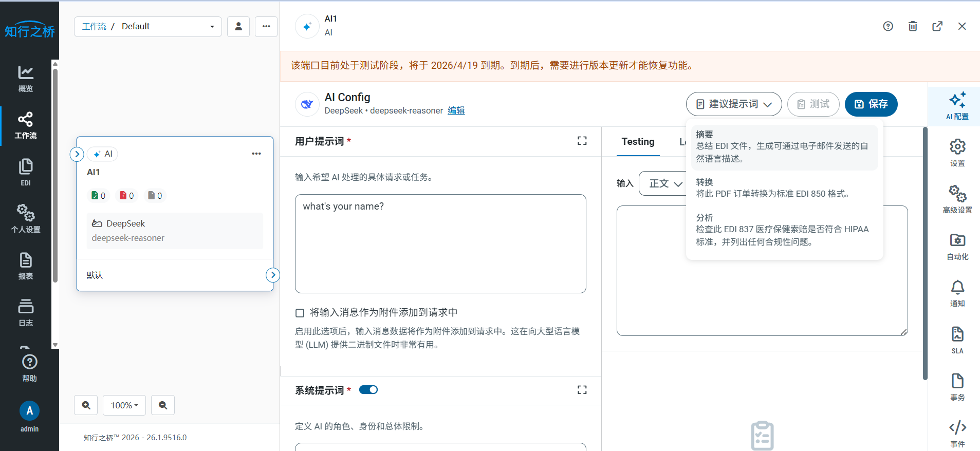This screenshot has width=980, height=451.
Task: Open the EDI section in sidebar
Action: pos(26,172)
